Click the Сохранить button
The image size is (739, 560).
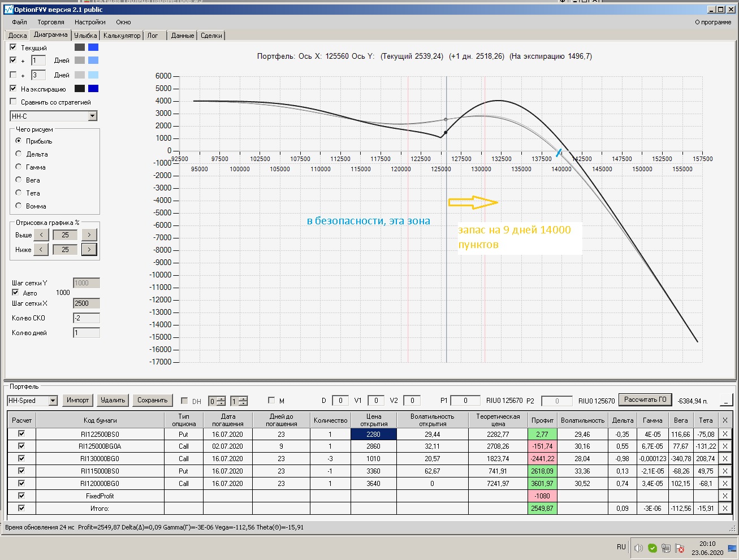pos(153,401)
